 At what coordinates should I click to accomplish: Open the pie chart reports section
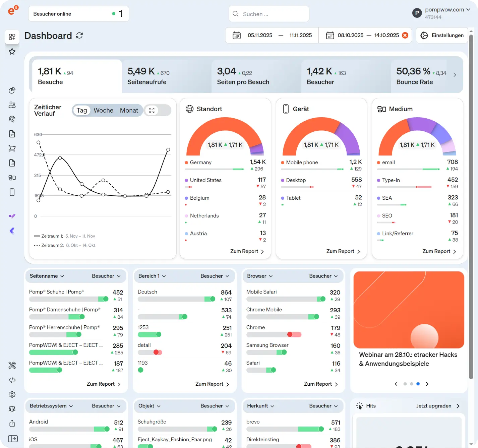(12, 90)
